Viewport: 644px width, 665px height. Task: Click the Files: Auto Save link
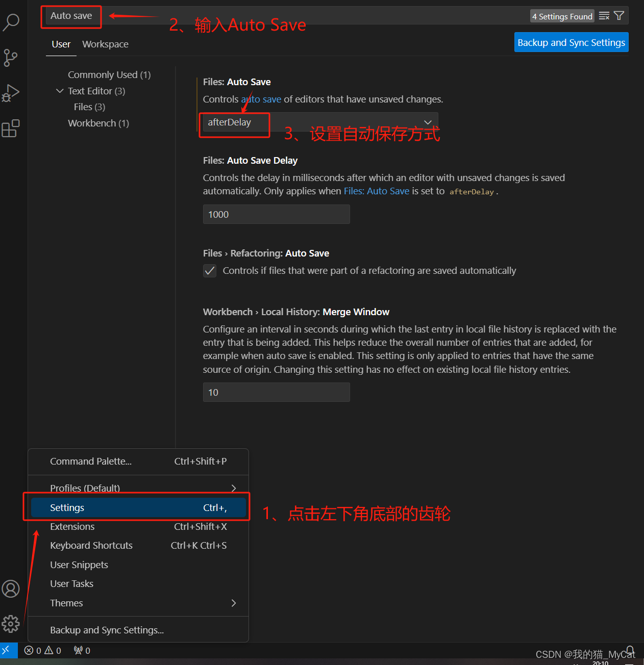click(377, 191)
